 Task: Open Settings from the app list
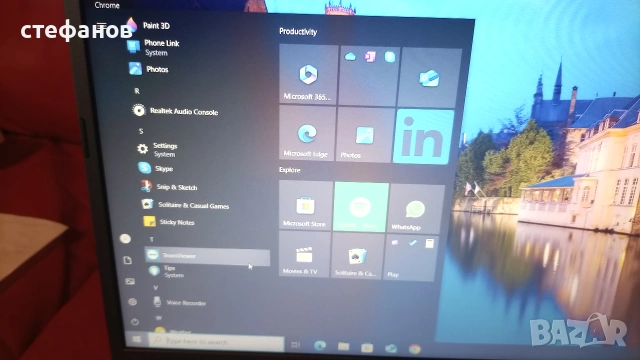[158, 149]
